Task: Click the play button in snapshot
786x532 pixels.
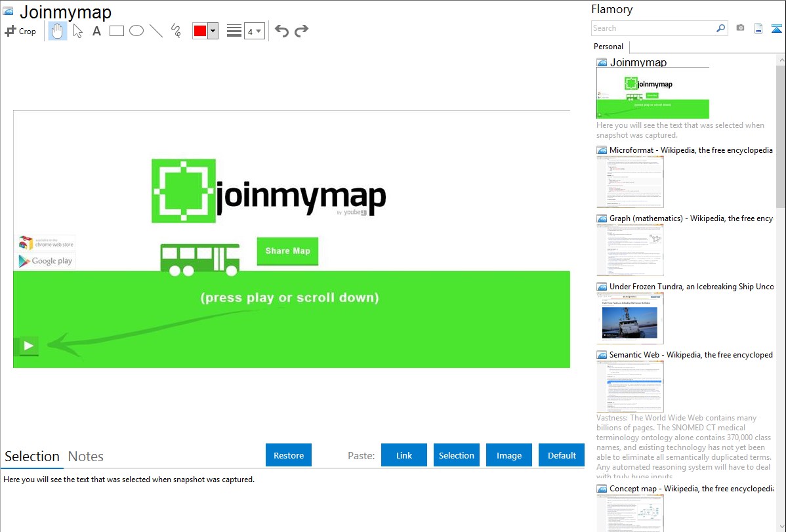Action: [x=29, y=346]
